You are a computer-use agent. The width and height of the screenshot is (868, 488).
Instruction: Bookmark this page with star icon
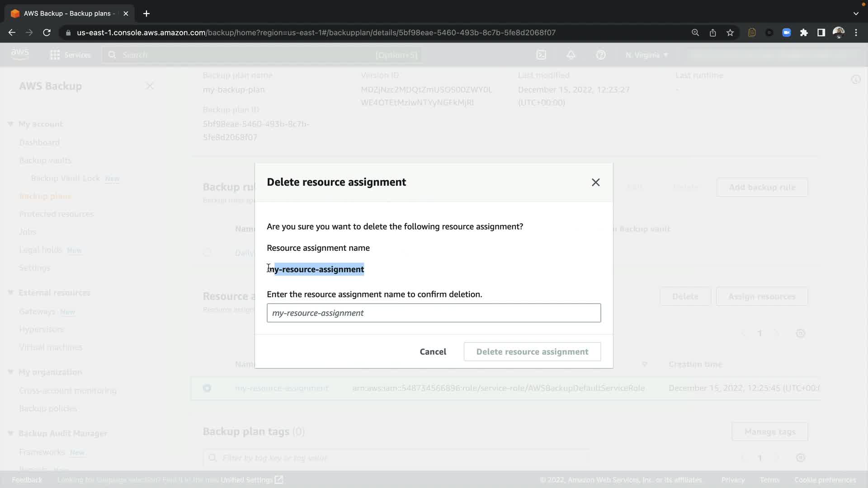[x=730, y=33]
